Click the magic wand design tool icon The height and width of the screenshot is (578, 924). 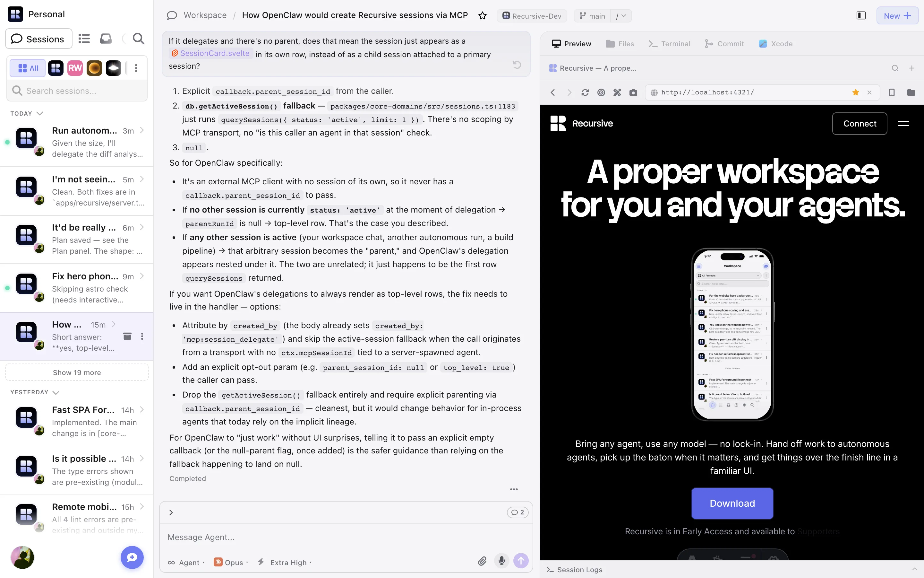pyautogui.click(x=617, y=92)
